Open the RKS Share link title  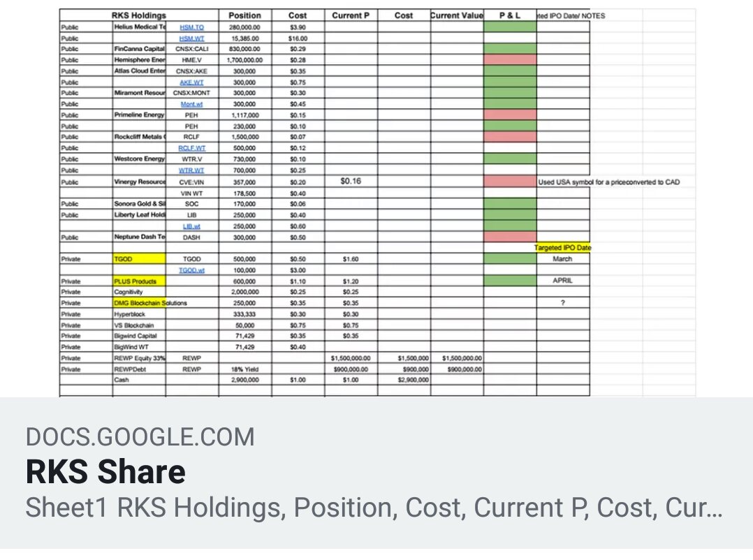tap(105, 472)
